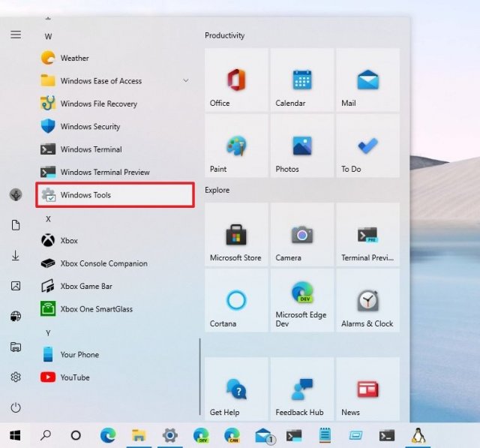Open the Terminal Preview tile
Image resolution: width=480 pixels, height=448 pixels.
click(368, 234)
